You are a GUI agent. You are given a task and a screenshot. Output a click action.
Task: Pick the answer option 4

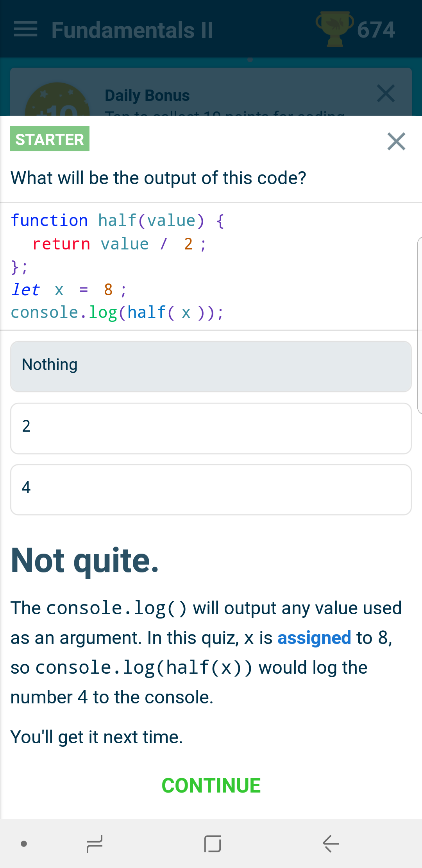click(x=211, y=490)
